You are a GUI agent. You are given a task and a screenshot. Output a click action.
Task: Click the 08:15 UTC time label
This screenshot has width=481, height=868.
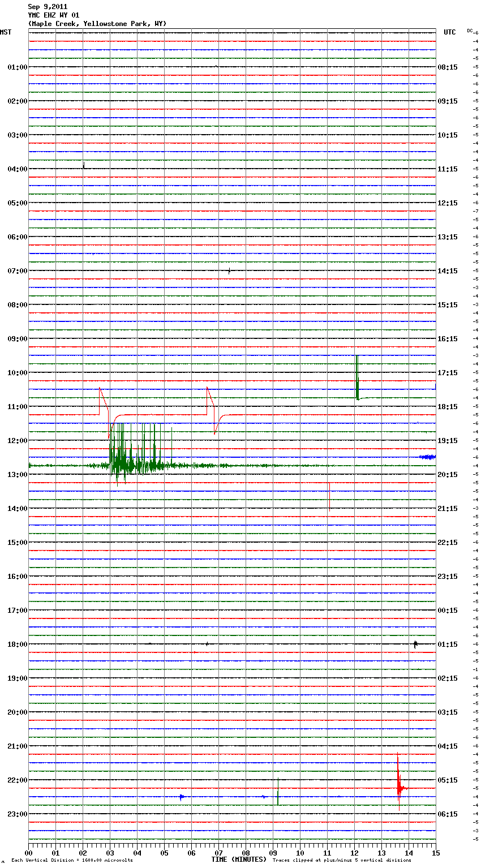(448, 67)
